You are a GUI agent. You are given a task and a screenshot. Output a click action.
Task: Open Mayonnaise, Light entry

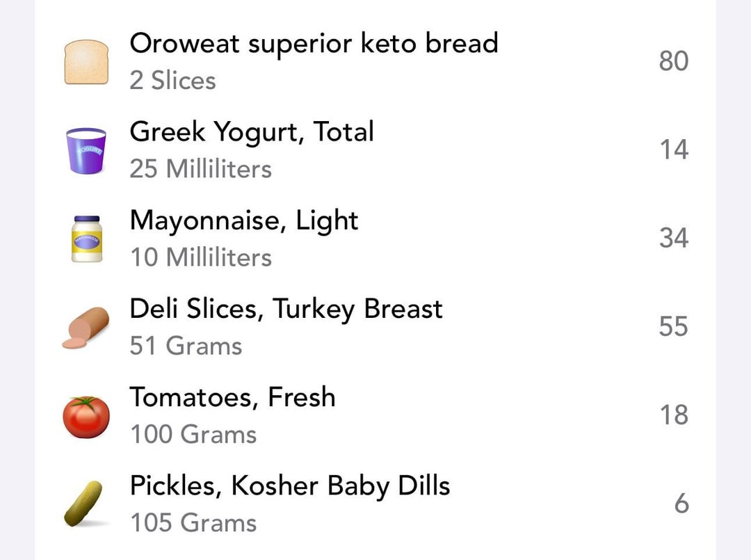pyautogui.click(x=375, y=239)
